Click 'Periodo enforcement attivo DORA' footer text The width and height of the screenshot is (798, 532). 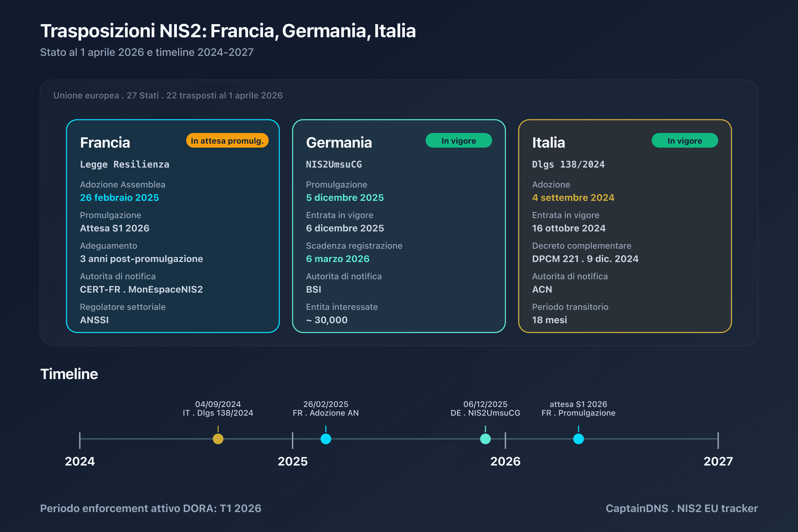pyautogui.click(x=151, y=508)
